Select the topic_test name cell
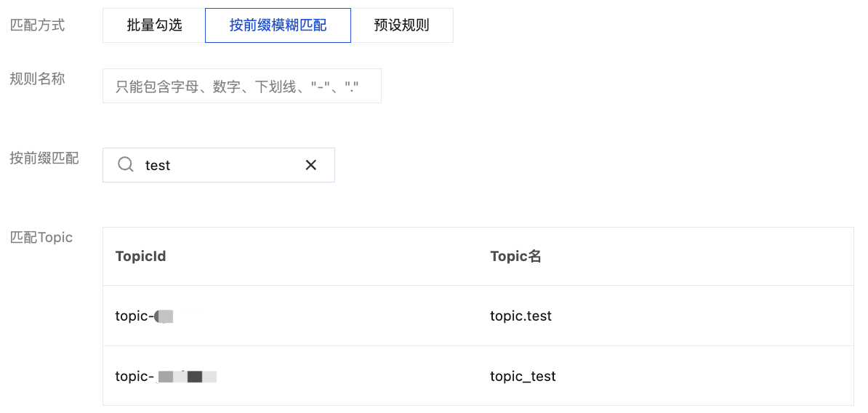This screenshot has height=413, width=868. 523,377
